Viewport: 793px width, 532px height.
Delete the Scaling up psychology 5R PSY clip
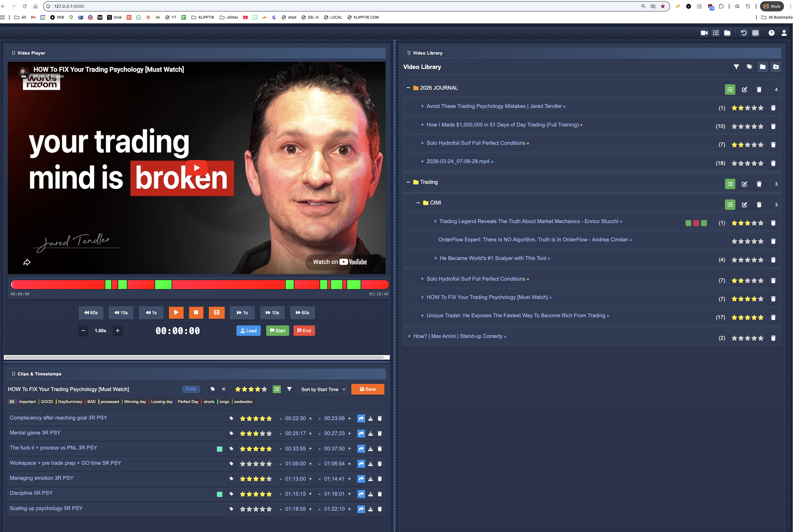pos(380,509)
